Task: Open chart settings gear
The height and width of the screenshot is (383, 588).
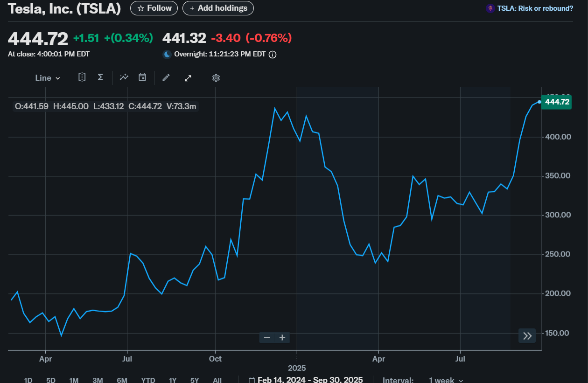Action: click(216, 78)
